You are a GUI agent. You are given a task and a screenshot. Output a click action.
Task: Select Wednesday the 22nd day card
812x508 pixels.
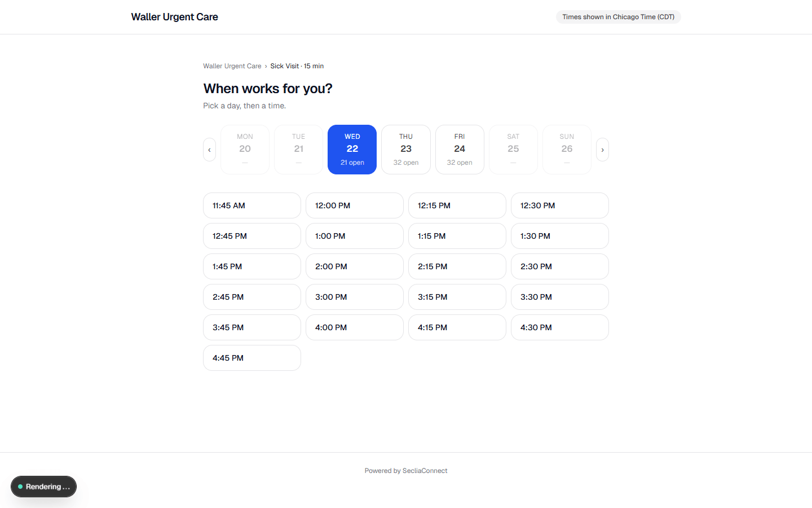pyautogui.click(x=352, y=149)
